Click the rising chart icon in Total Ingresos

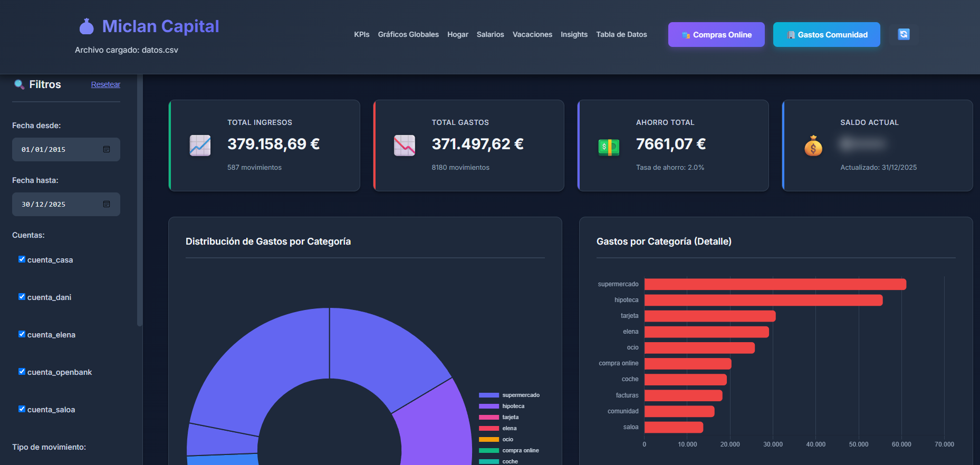click(200, 146)
